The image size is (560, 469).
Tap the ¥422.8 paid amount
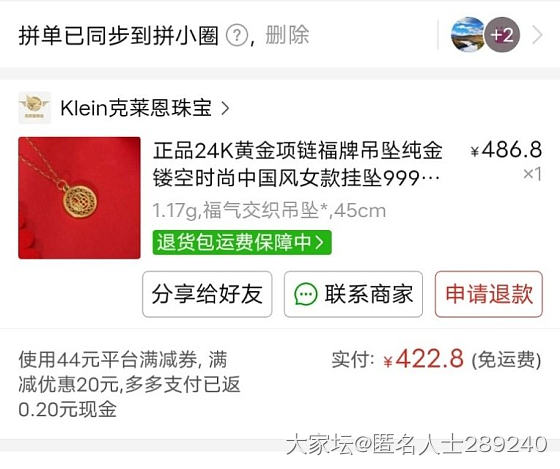[x=424, y=359]
